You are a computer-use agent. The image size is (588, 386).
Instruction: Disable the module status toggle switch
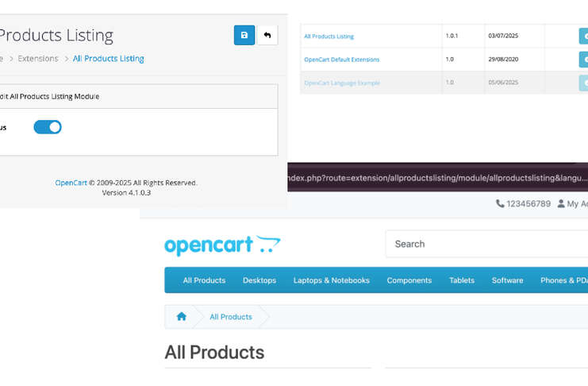[48, 127]
